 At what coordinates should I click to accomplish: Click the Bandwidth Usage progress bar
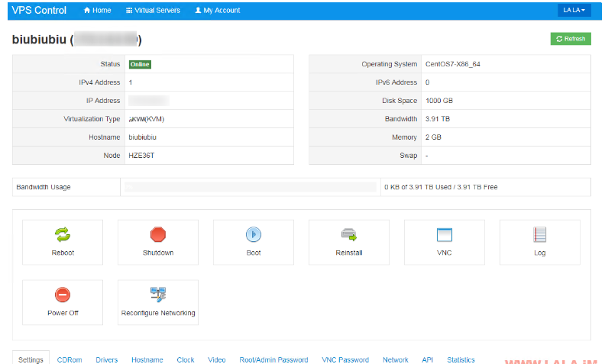pyautogui.click(x=250, y=187)
